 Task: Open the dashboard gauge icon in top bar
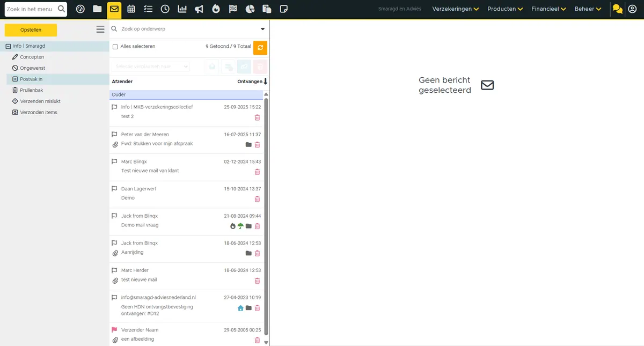(80, 9)
